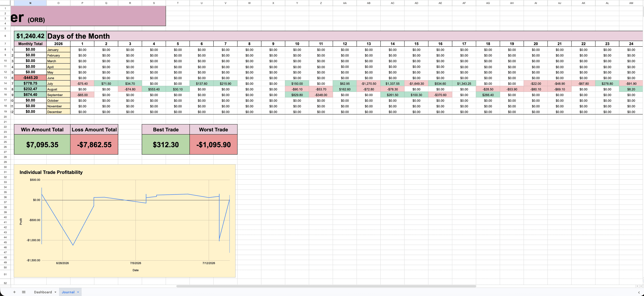Screen dimensions: 644x296
Task: Select row 14 header
Action: tap(5, 83)
